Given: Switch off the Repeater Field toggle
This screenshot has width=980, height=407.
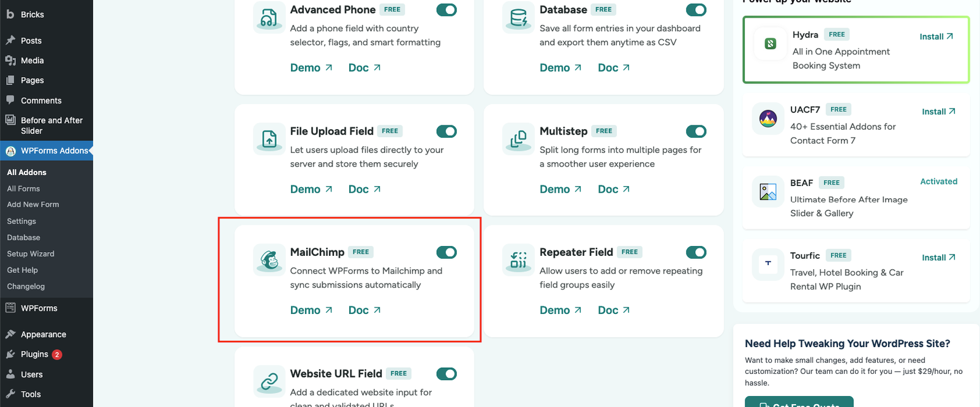Looking at the screenshot, I should point(696,252).
